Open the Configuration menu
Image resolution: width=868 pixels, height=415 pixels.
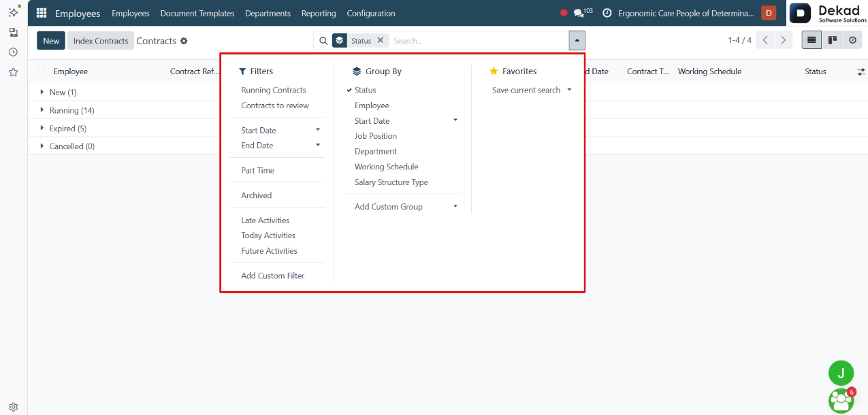[x=371, y=13]
